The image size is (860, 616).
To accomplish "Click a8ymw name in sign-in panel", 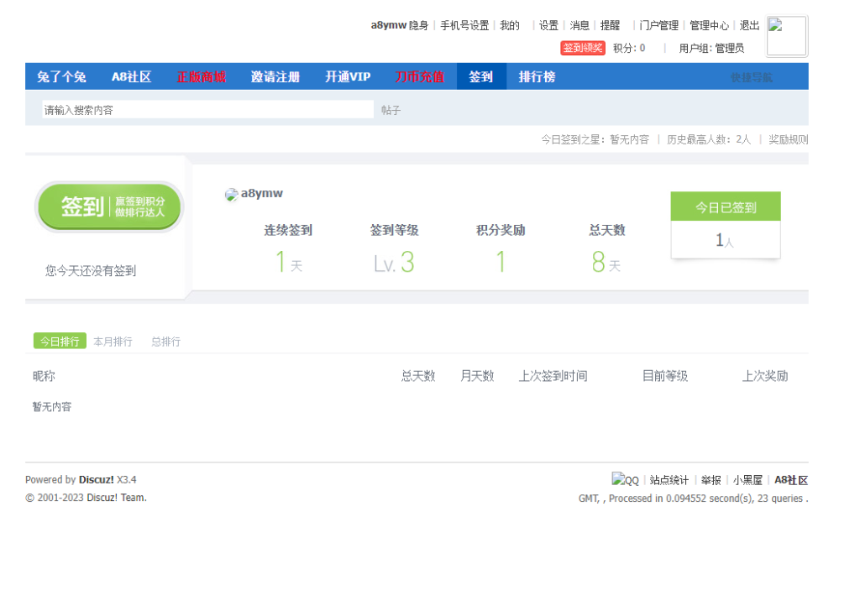I will point(262,194).
